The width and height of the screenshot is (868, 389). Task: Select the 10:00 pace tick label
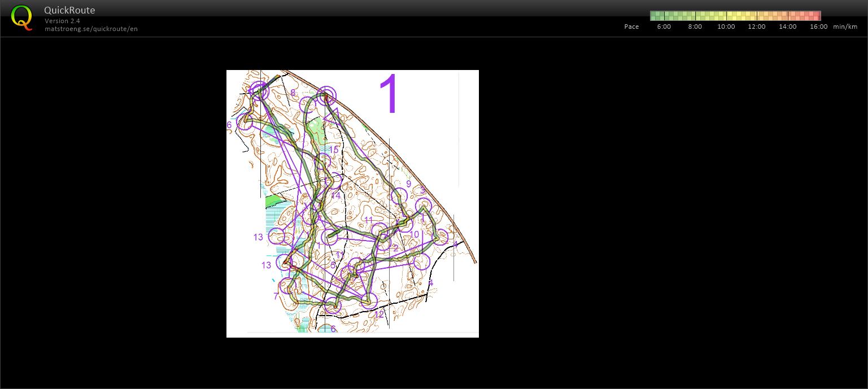(726, 27)
